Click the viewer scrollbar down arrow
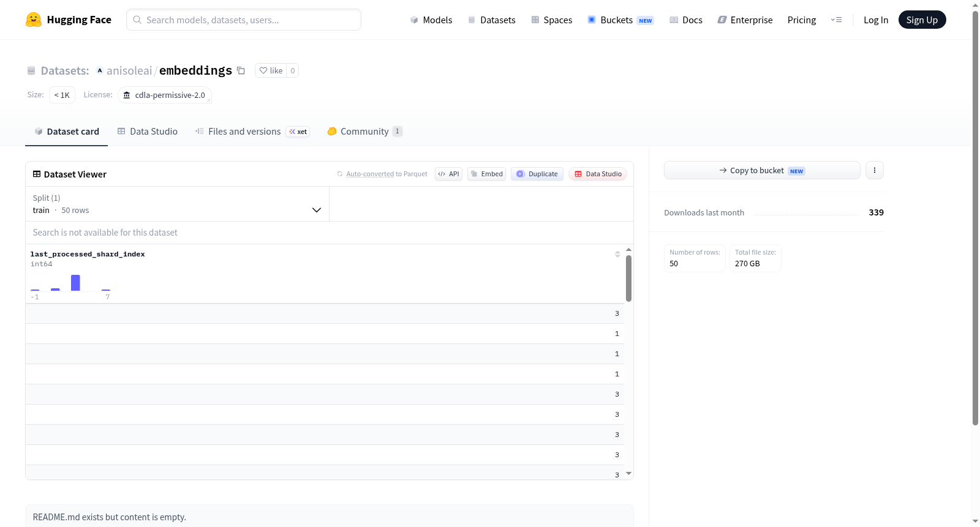Screen dimensions: 980x527 (x=628, y=474)
